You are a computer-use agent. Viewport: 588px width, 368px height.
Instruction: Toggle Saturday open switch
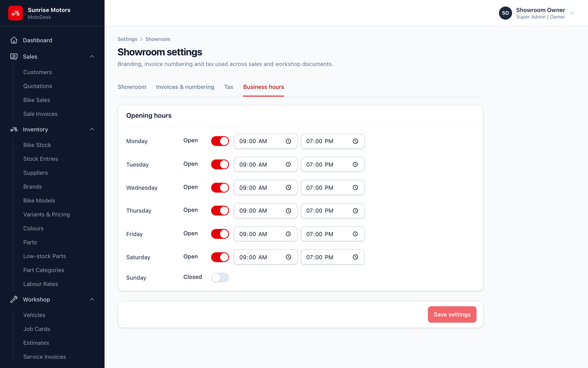coord(220,257)
